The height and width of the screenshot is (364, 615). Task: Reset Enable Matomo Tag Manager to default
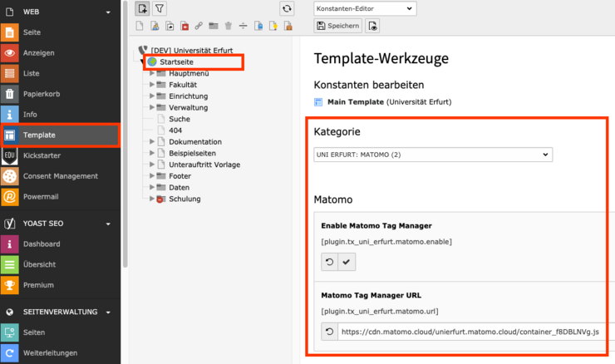click(330, 262)
